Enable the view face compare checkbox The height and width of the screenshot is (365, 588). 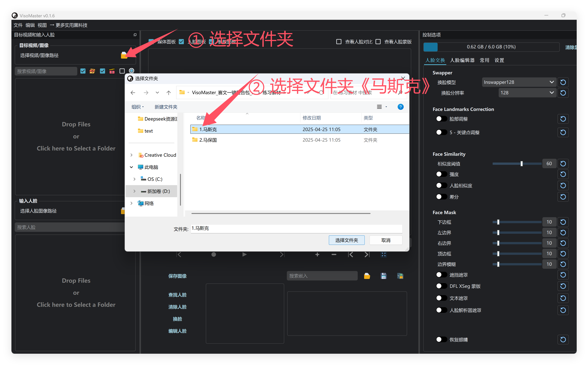click(339, 42)
